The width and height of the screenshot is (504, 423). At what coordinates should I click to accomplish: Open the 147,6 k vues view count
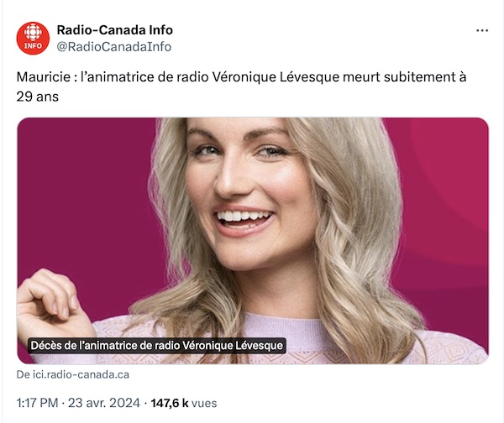(184, 403)
